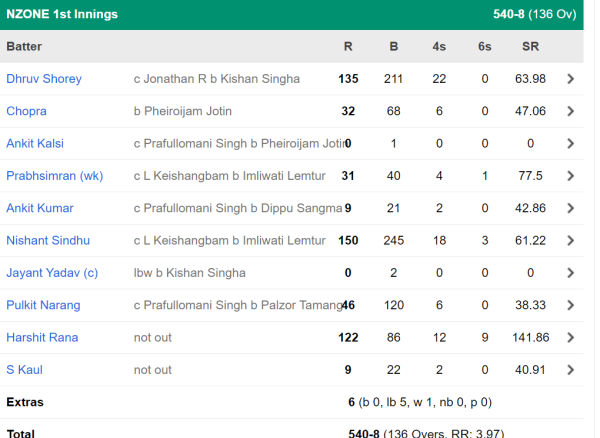Open Harshit Rana player profile
600x438 pixels.
41,338
